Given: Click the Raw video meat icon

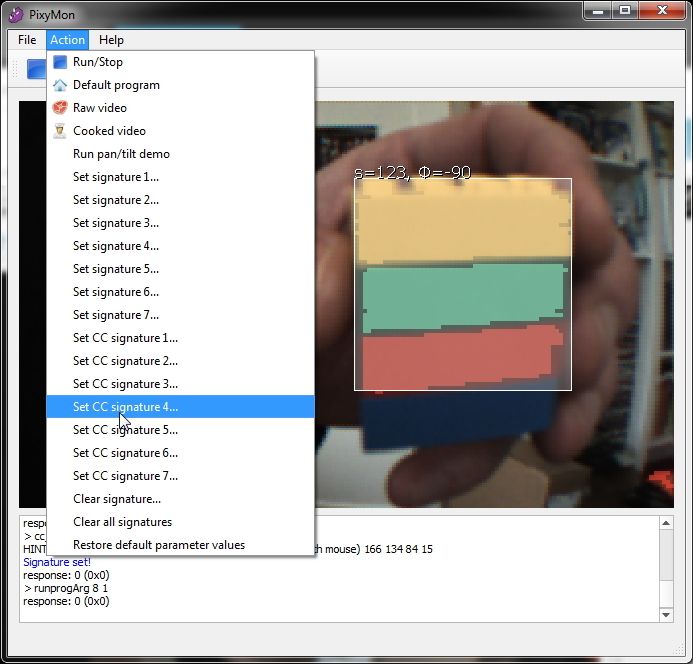Looking at the screenshot, I should tap(60, 108).
